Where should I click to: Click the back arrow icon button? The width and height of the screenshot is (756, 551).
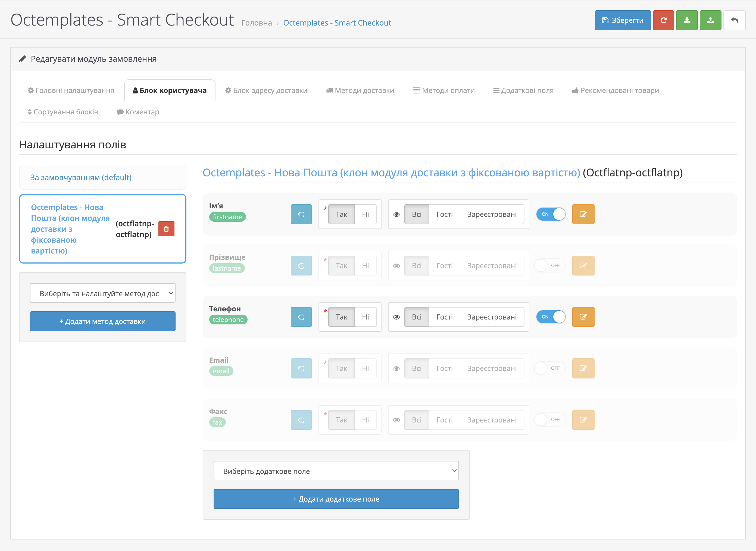734,20
